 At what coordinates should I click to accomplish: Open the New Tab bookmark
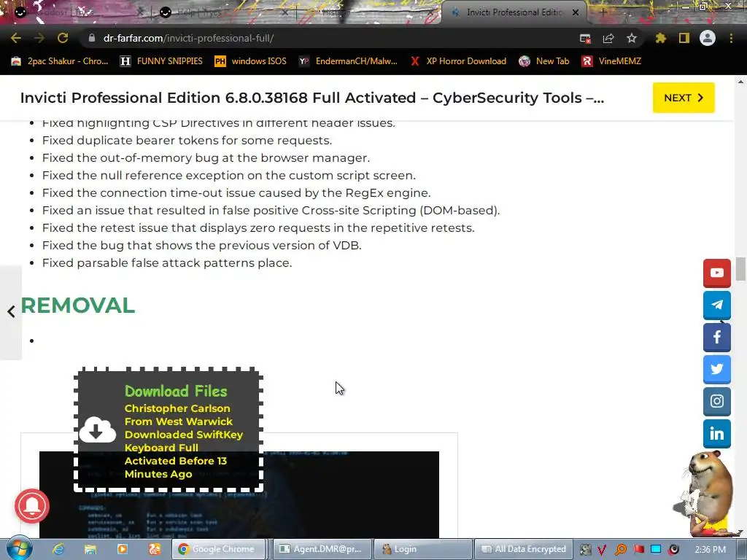coord(544,61)
